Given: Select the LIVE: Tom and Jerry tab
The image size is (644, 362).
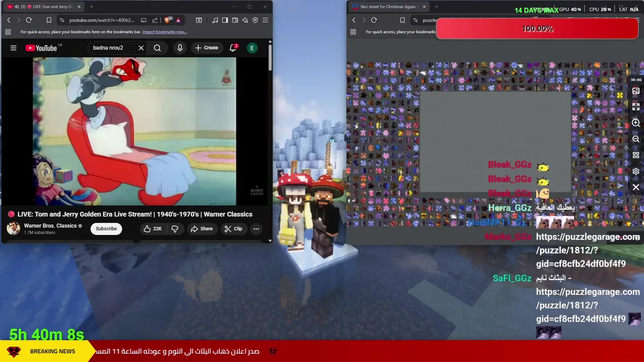Looking at the screenshot, I should point(44,7).
